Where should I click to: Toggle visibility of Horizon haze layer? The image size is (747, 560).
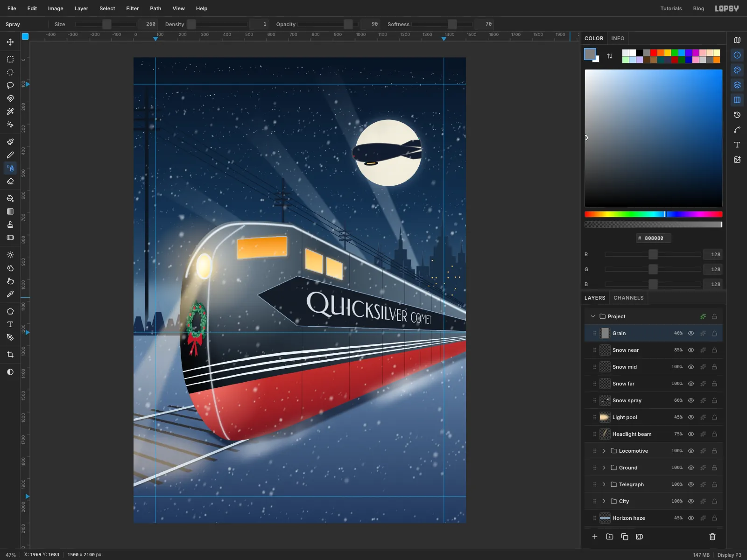click(x=691, y=518)
